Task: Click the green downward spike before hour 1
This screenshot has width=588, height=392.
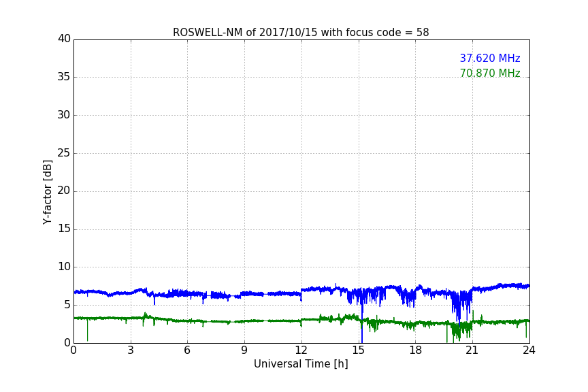Action: click(87, 330)
